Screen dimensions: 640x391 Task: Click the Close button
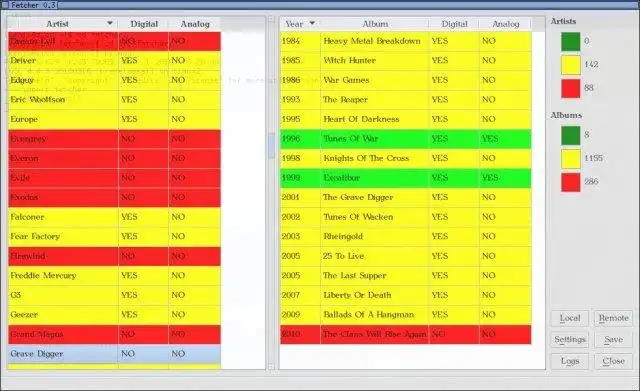coord(613,361)
